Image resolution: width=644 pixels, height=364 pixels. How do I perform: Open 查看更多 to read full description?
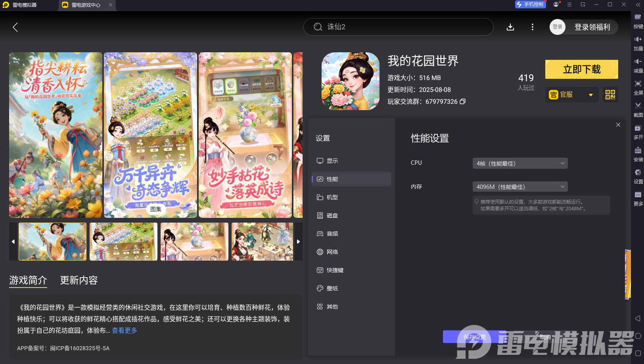pos(124,330)
